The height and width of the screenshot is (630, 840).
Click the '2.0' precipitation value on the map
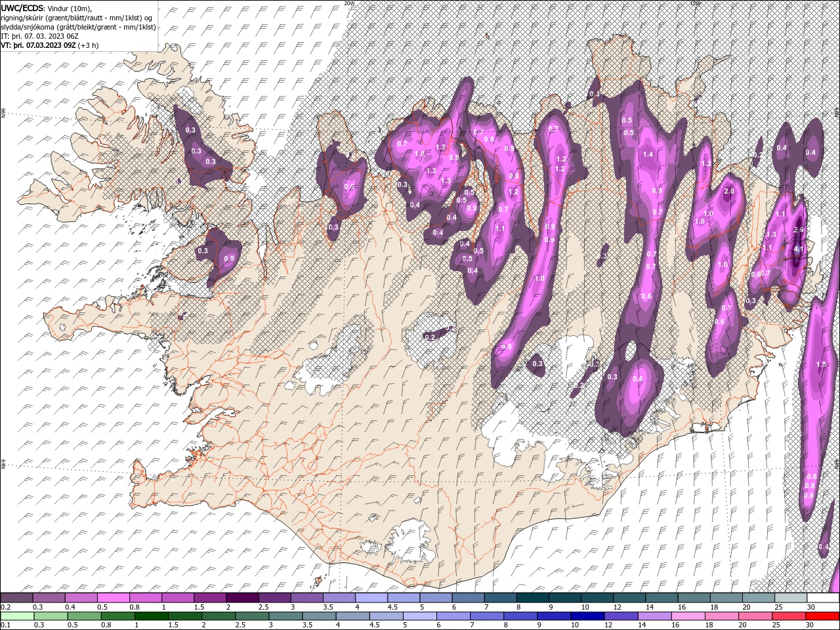[728, 192]
